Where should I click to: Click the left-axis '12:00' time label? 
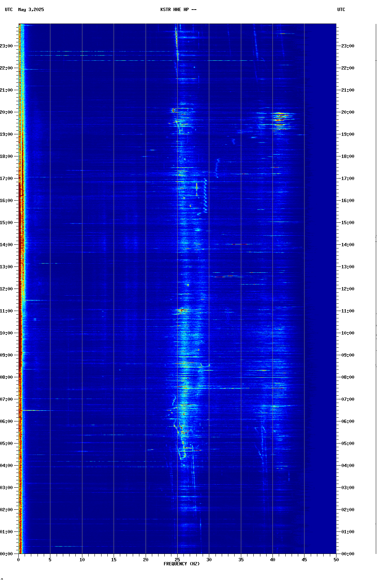[x=6, y=289]
